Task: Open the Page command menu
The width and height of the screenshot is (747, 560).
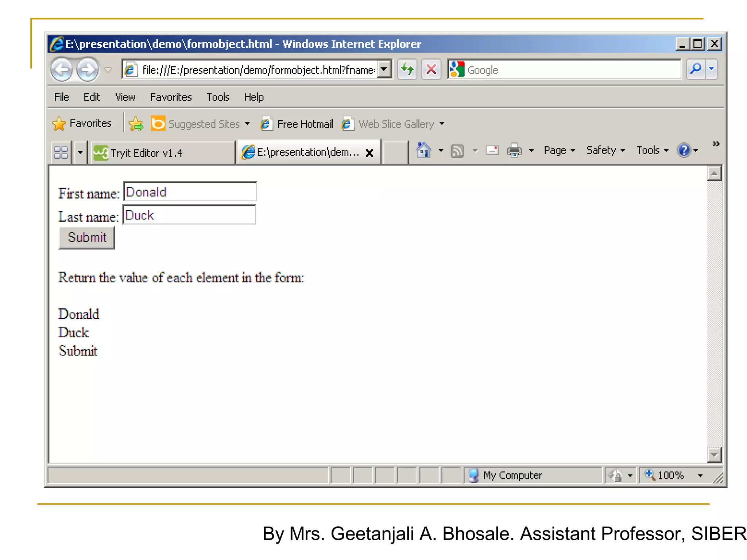Action: 559,150
